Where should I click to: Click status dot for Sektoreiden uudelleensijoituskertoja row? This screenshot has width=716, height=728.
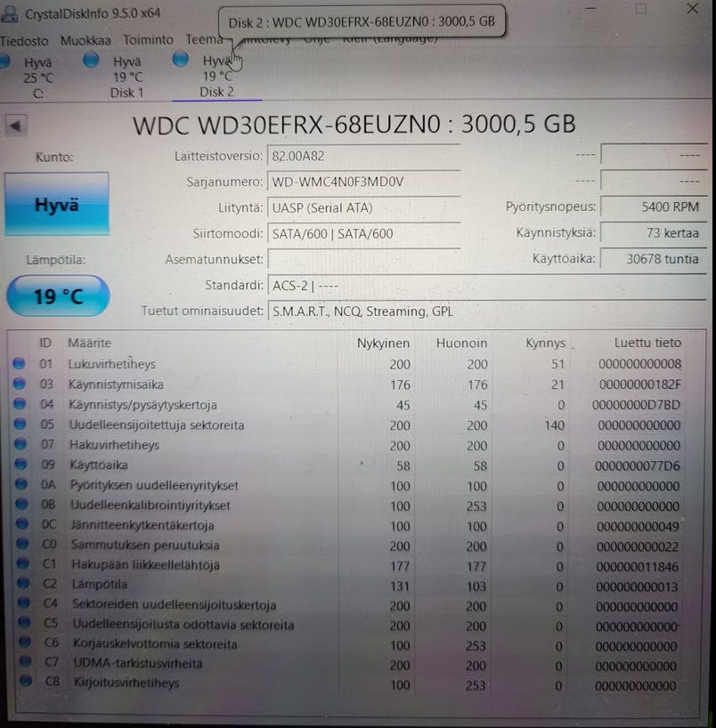point(24,603)
